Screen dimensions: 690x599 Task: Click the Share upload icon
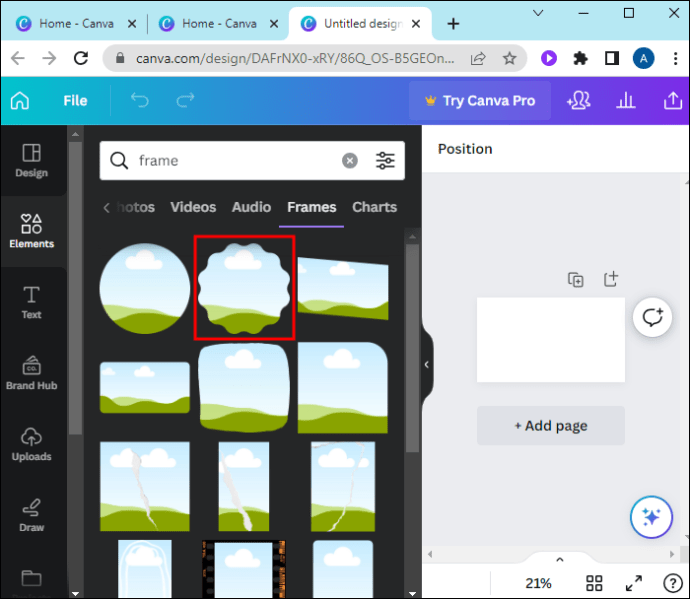click(673, 101)
